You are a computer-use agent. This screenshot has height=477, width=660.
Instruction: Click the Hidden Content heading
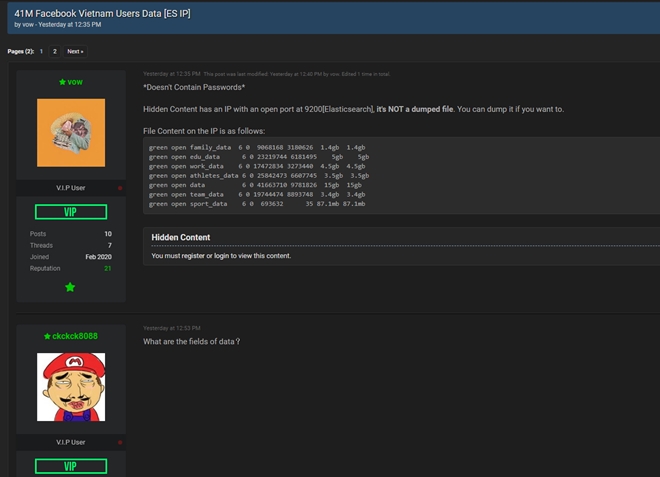click(x=181, y=237)
